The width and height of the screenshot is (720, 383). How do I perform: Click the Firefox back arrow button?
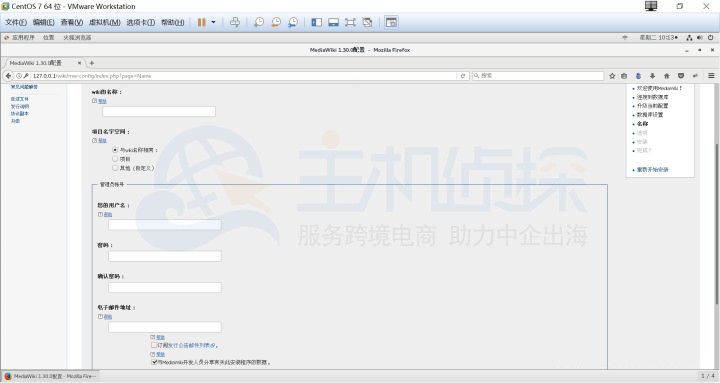coord(8,76)
